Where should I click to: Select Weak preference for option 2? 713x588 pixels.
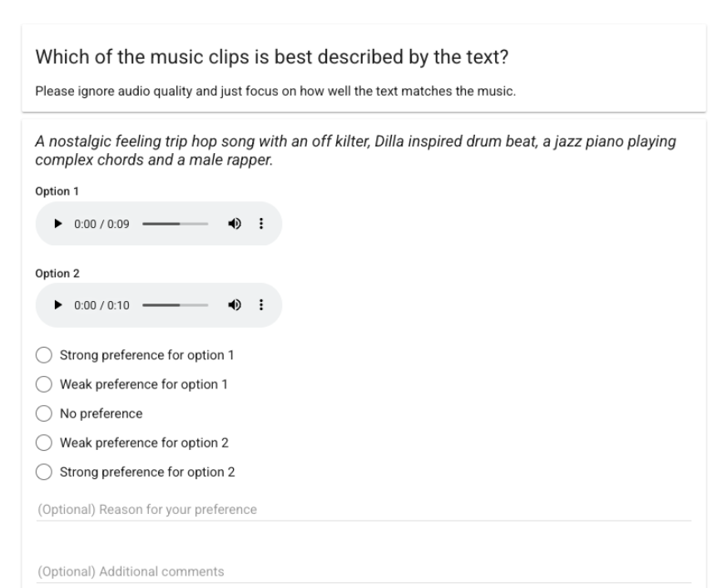[43, 443]
